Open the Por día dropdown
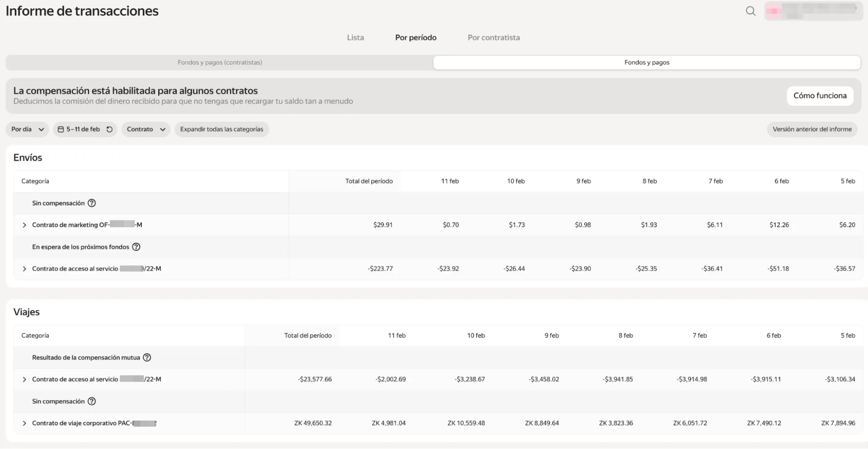The height and width of the screenshot is (449, 868). pyautogui.click(x=27, y=129)
